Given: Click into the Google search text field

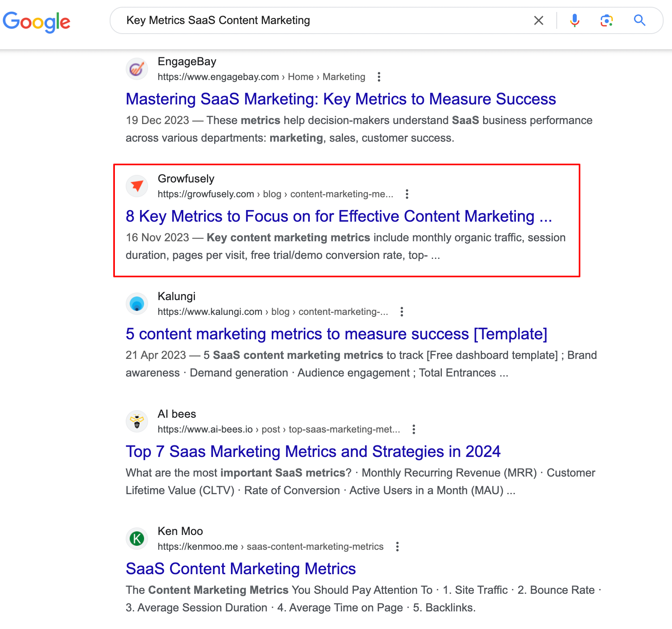Looking at the screenshot, I should [x=320, y=20].
